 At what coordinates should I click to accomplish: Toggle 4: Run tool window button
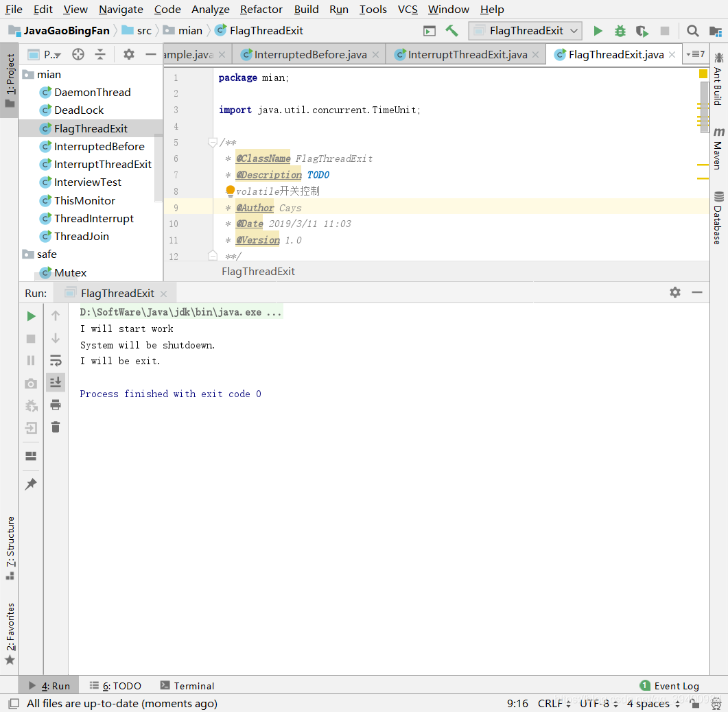pyautogui.click(x=49, y=686)
